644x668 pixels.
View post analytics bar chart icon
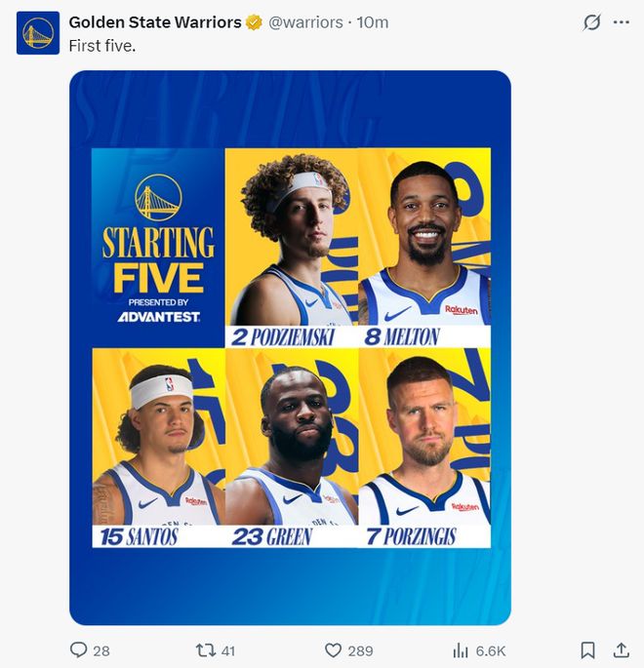pos(461,649)
